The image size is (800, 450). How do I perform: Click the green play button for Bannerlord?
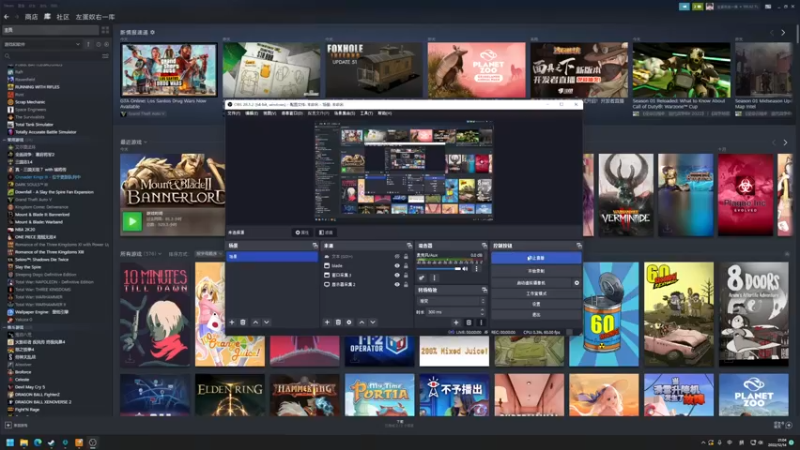point(132,221)
